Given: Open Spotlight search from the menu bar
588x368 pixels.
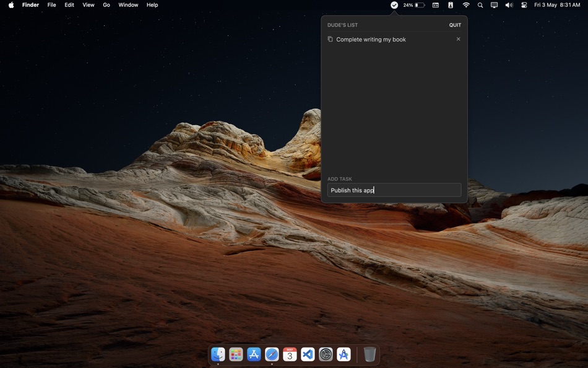Looking at the screenshot, I should [x=480, y=5].
